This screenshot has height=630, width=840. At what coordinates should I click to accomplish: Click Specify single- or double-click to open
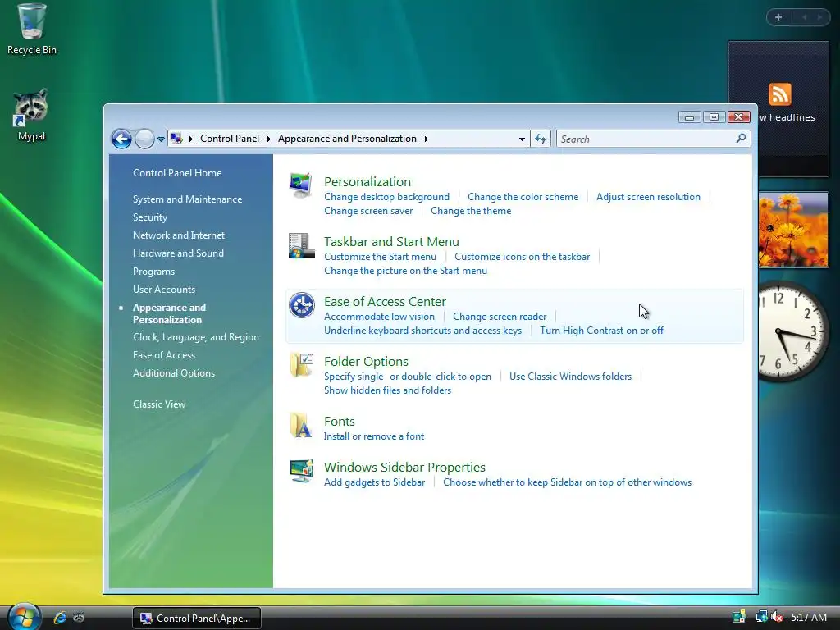pos(407,377)
